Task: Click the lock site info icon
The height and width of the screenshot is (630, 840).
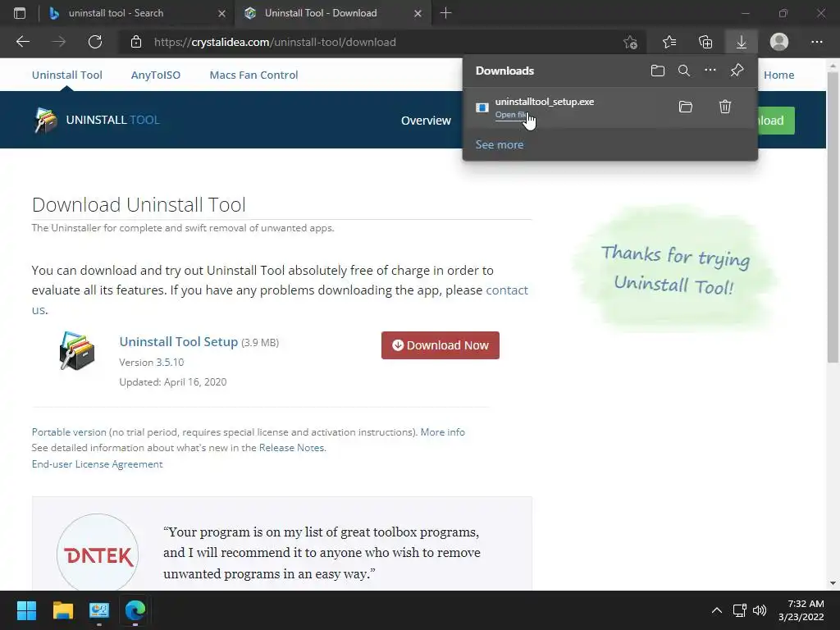Action: pyautogui.click(x=136, y=42)
